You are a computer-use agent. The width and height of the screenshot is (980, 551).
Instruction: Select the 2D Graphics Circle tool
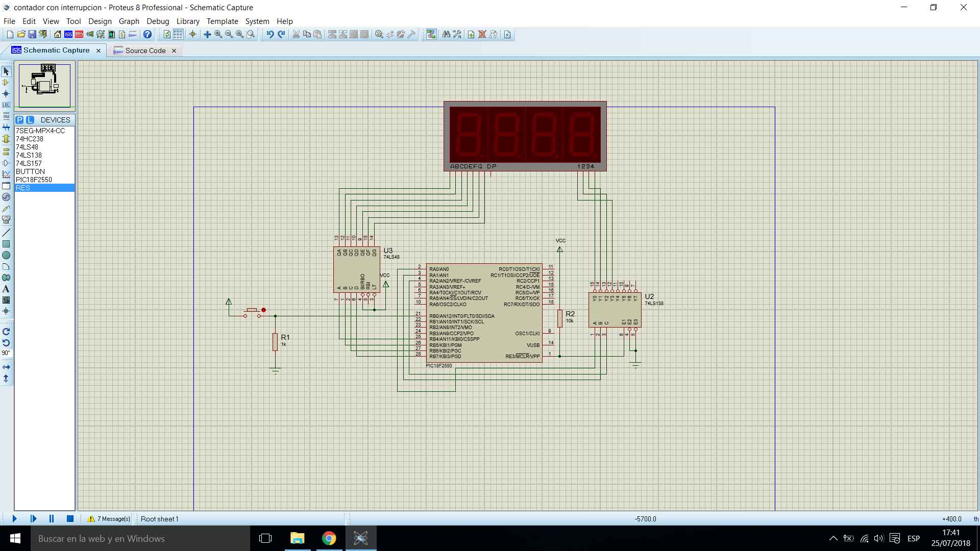pyautogui.click(x=6, y=255)
